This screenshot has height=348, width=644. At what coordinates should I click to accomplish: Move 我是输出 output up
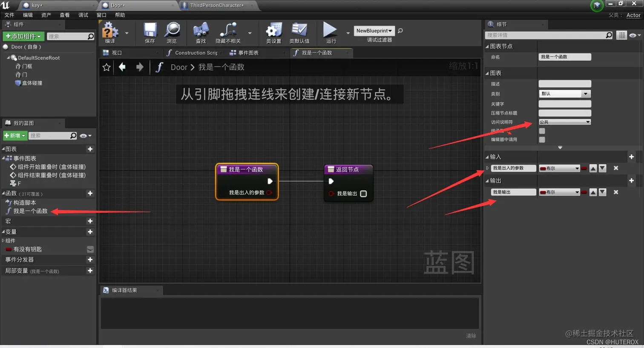click(593, 192)
